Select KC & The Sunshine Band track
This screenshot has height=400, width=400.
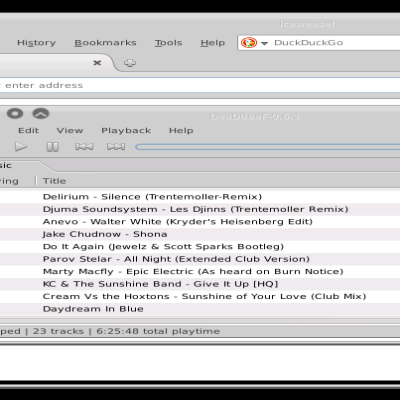pos(200,284)
